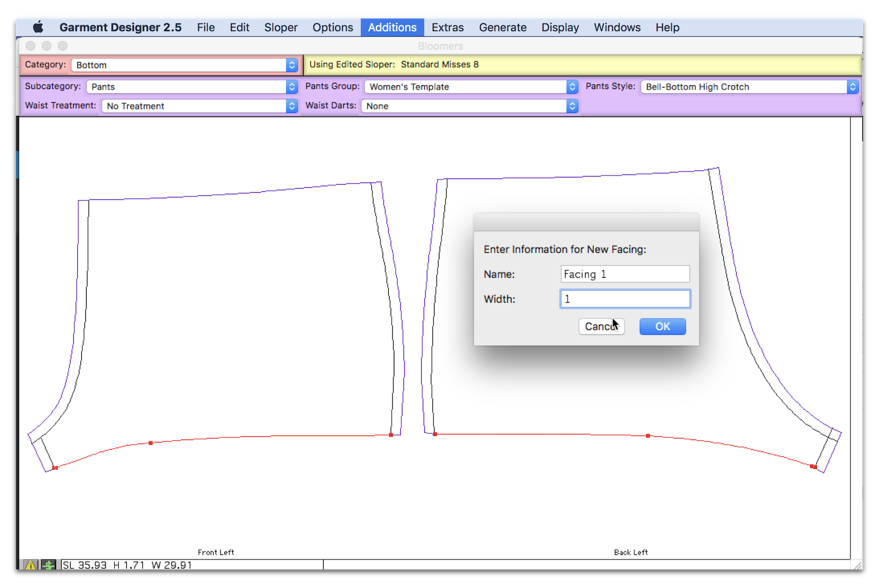Screen dimensions: 879x588
Task: Click the yellow warning triangle status icon
Action: (x=31, y=565)
